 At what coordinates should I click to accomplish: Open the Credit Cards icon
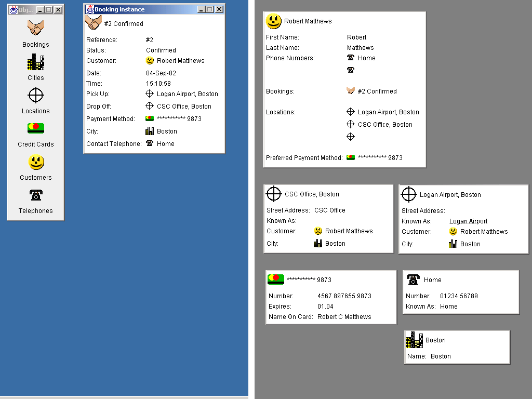coord(36,128)
